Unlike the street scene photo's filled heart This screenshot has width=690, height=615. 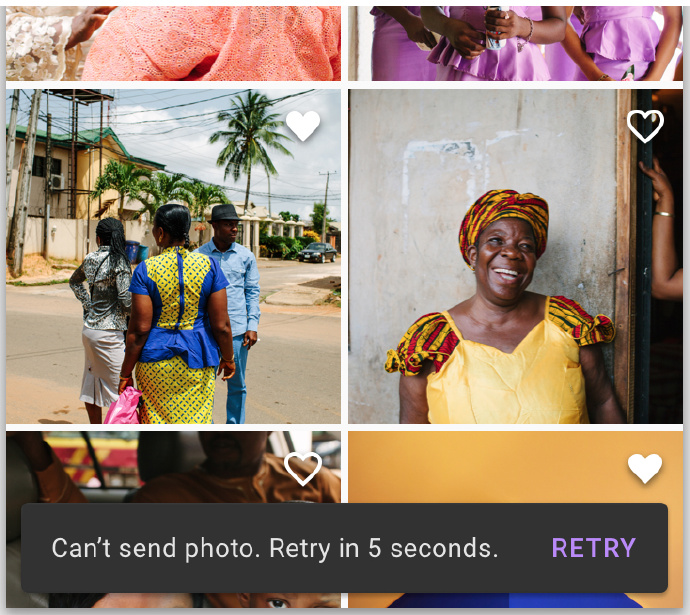tap(303, 126)
